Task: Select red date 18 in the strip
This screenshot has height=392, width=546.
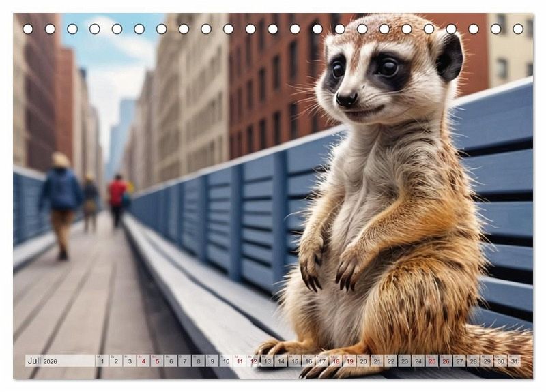Action: 336,361
